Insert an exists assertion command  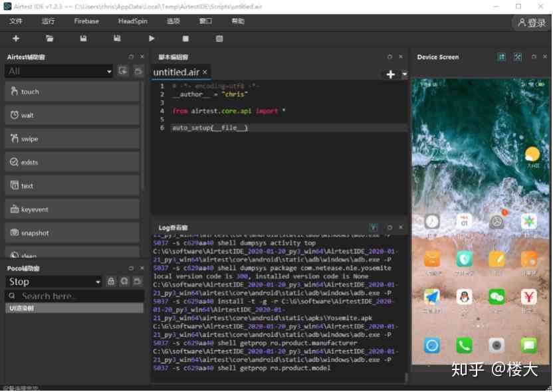[x=72, y=162]
